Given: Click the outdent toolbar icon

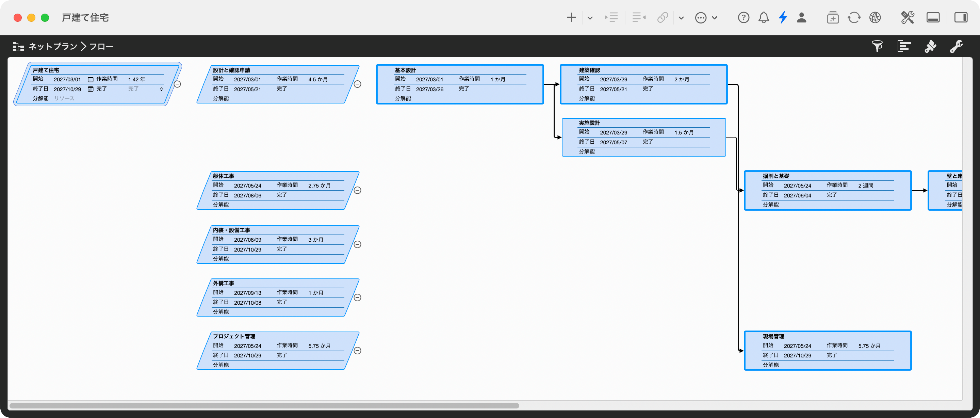Looking at the screenshot, I should click(x=639, y=17).
